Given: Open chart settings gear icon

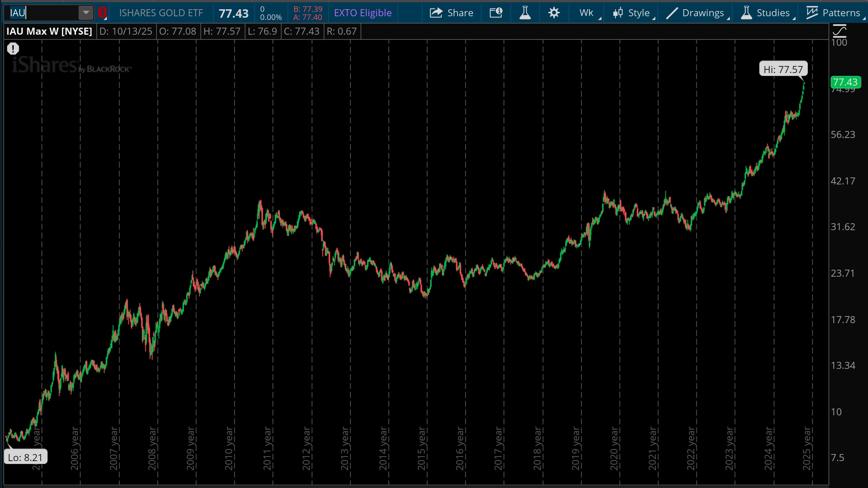Looking at the screenshot, I should pos(554,13).
